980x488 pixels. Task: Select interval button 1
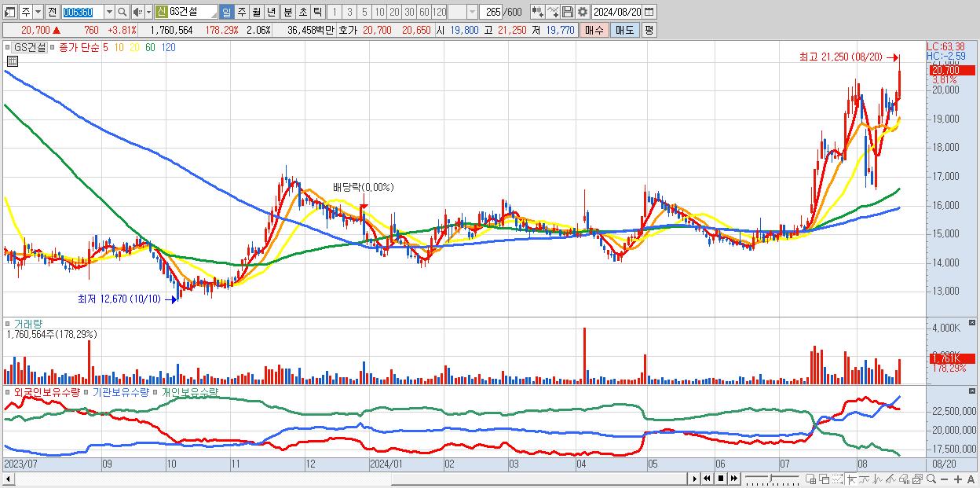pos(334,12)
